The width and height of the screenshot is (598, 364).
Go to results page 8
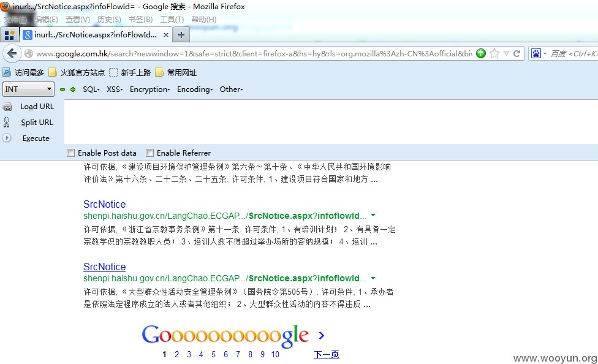pos(250,354)
